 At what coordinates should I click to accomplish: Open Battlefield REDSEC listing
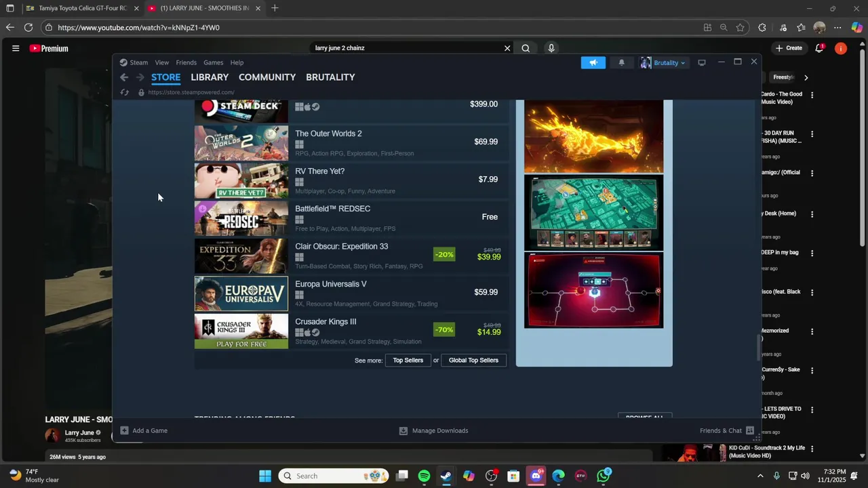click(x=351, y=218)
